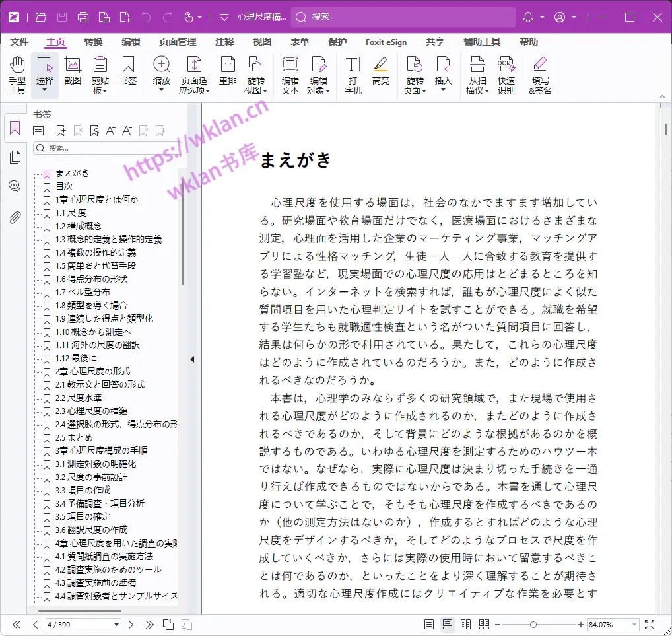Activate the Typewriter (打字机) tool
The height and width of the screenshot is (636, 672).
[x=353, y=75]
